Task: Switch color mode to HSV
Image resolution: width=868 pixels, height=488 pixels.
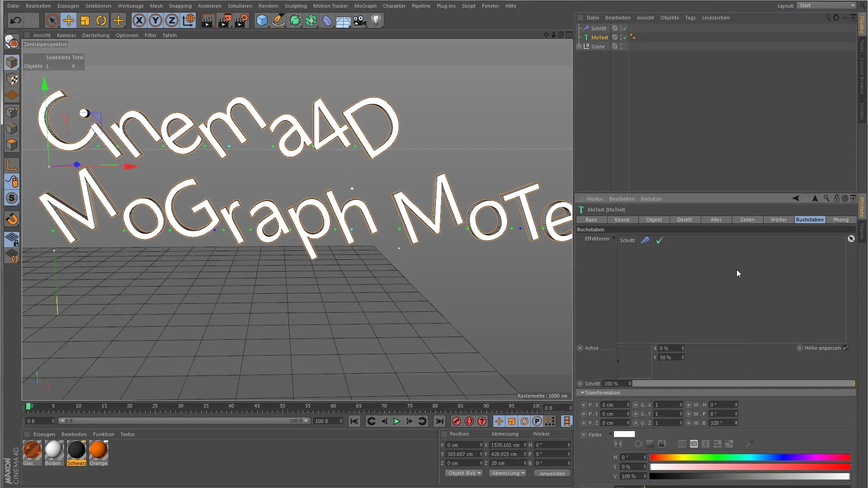Action: (x=694, y=444)
